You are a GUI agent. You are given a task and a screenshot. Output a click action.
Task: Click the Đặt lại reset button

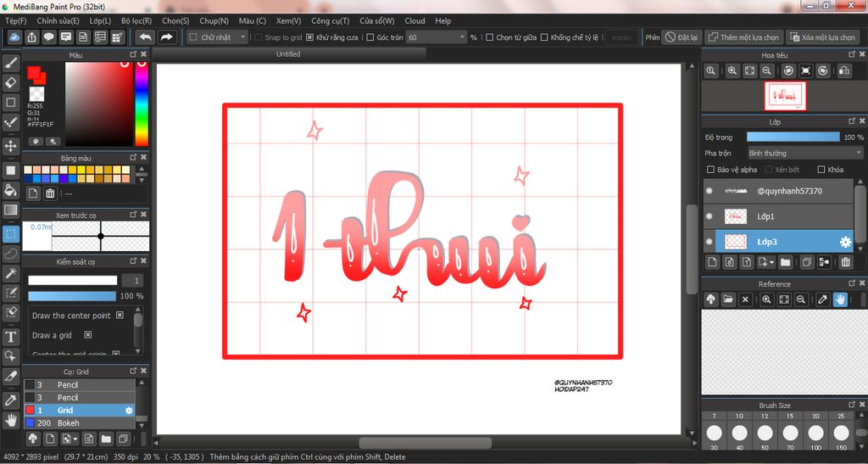(x=682, y=37)
